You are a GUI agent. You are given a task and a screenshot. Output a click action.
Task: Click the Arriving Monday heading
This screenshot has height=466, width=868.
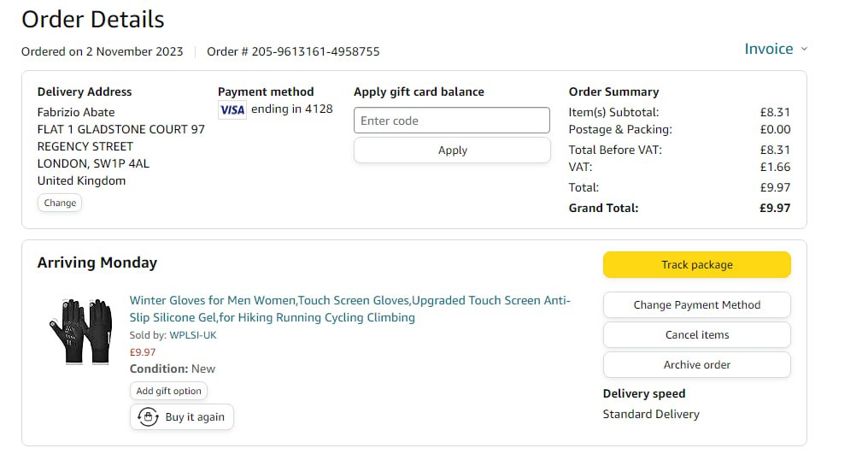click(97, 263)
